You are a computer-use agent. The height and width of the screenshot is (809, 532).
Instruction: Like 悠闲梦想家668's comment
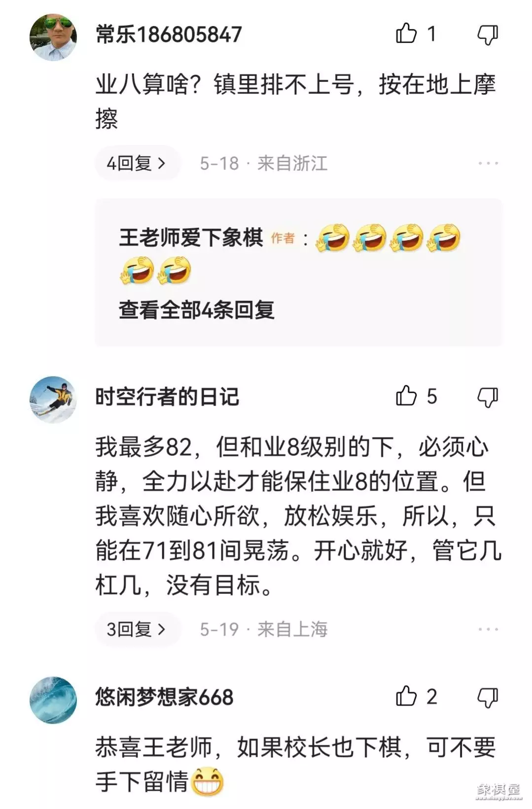point(407,696)
